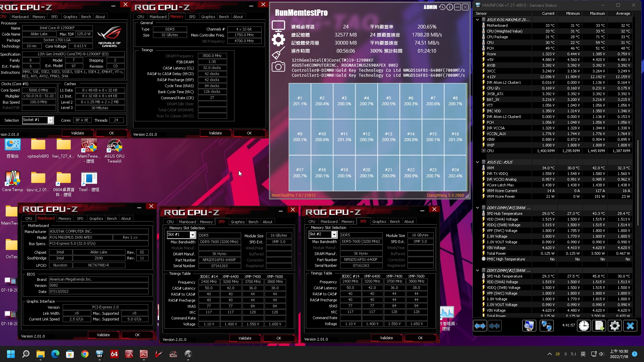The width and height of the screenshot is (644, 362).
Task: Select the MemTweak shortcut desktop icon
Action: [x=89, y=151]
